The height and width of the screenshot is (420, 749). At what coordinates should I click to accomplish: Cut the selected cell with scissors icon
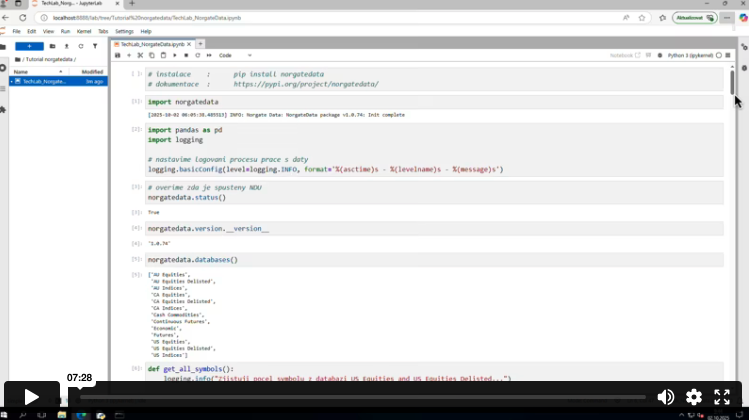(141, 56)
